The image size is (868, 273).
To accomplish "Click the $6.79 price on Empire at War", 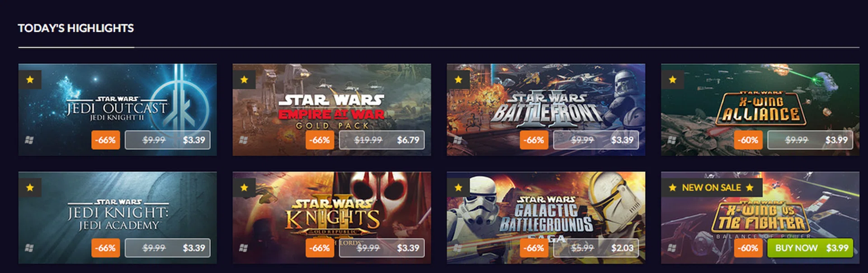I will coord(408,140).
